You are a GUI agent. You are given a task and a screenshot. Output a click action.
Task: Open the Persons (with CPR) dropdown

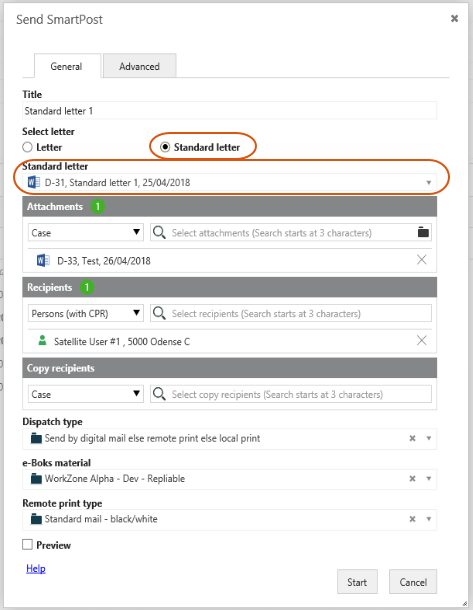(x=86, y=313)
